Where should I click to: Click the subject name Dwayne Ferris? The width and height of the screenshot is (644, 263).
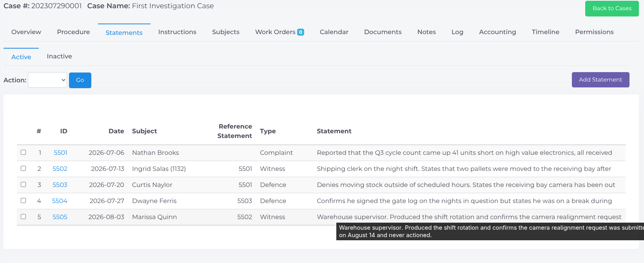pos(154,201)
